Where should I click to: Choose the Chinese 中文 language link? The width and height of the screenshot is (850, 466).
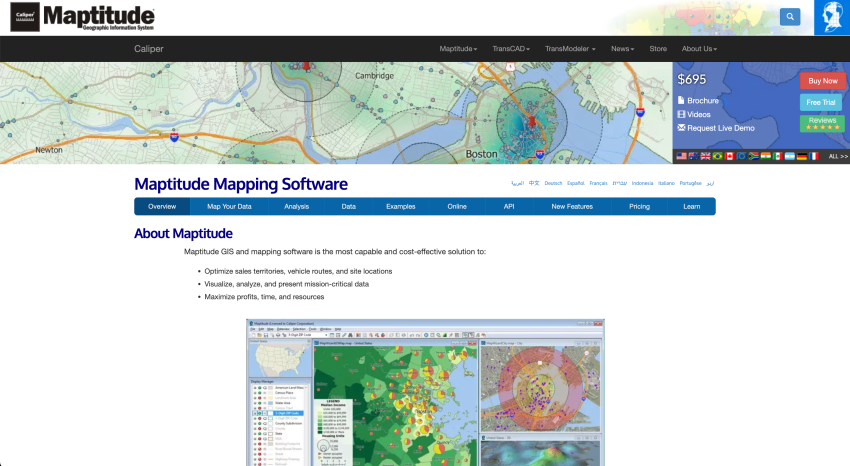coord(534,183)
